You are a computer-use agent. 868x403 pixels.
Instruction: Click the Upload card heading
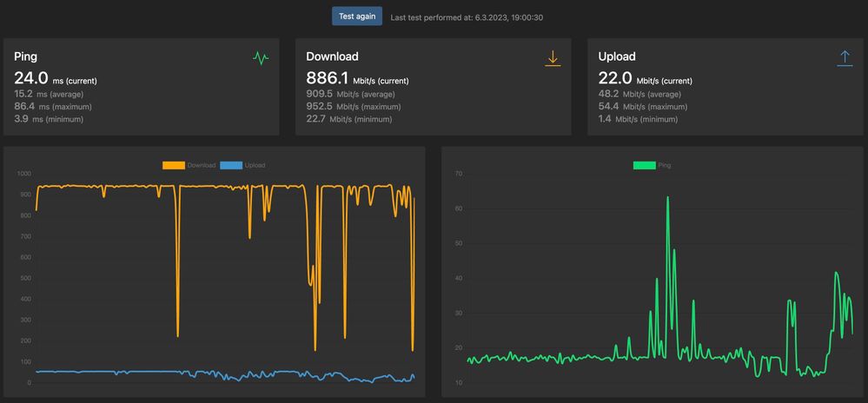(x=617, y=56)
